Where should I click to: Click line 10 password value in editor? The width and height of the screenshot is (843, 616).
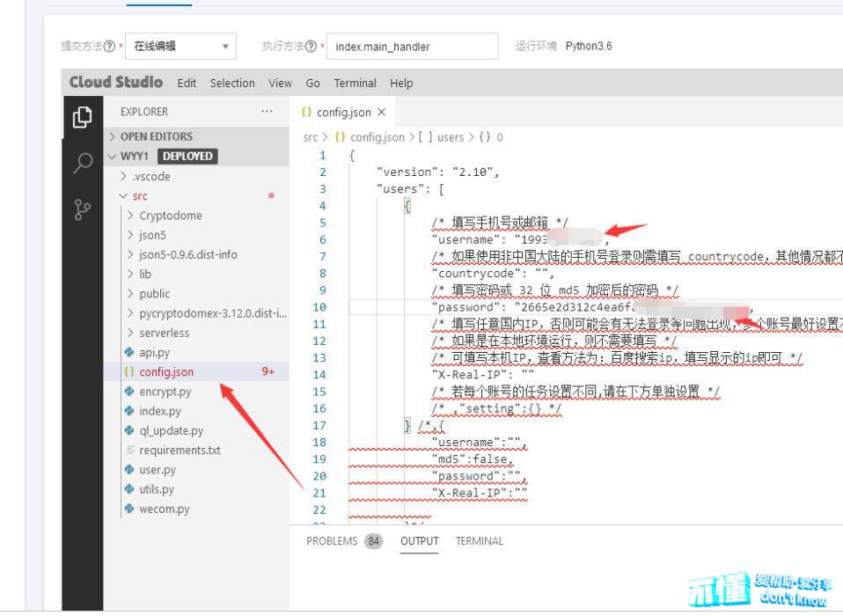tap(632, 307)
